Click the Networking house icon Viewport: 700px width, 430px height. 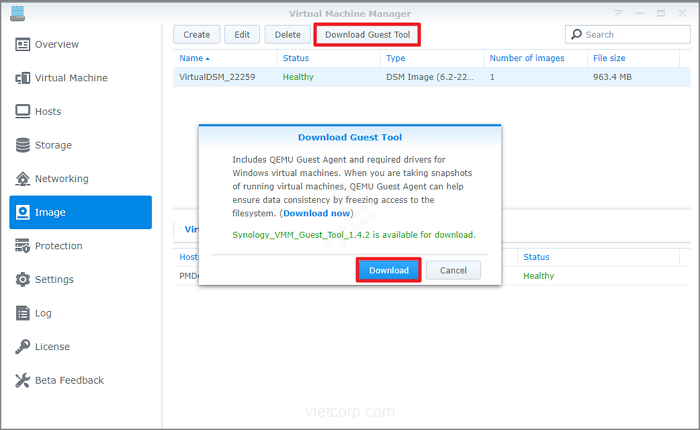pos(23,179)
